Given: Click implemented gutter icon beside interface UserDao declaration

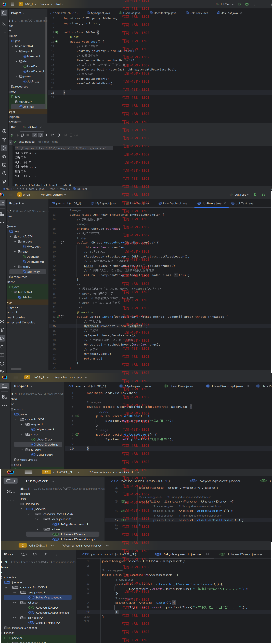Looking at the screenshot, I should [x=124, y=502].
